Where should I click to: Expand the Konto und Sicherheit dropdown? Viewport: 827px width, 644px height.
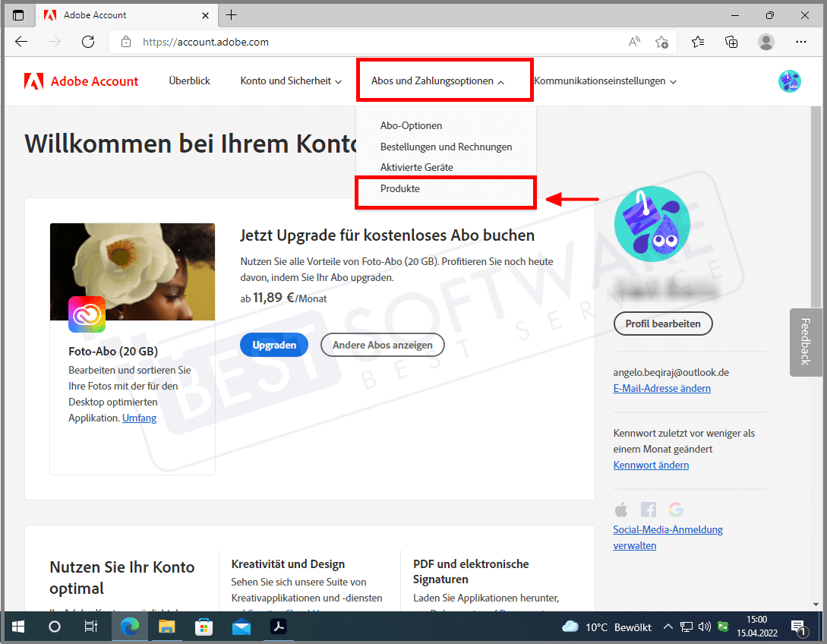291,80
